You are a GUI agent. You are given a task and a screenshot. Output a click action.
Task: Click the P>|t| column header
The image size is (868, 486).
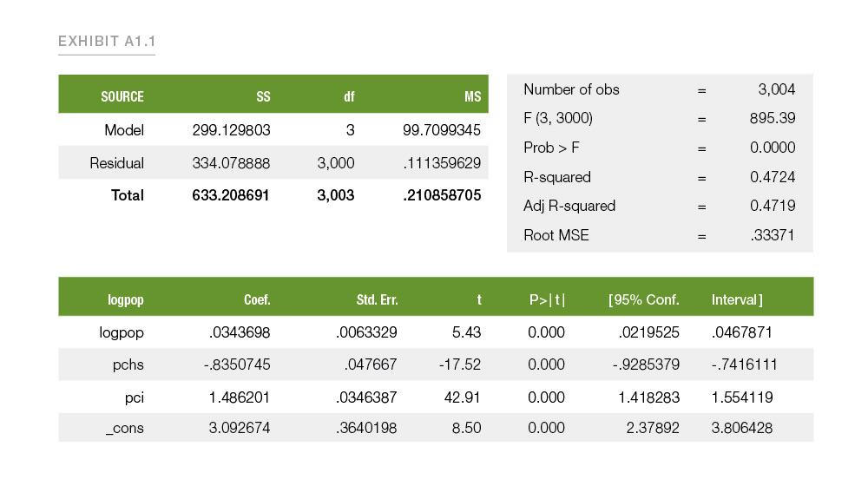(x=547, y=300)
